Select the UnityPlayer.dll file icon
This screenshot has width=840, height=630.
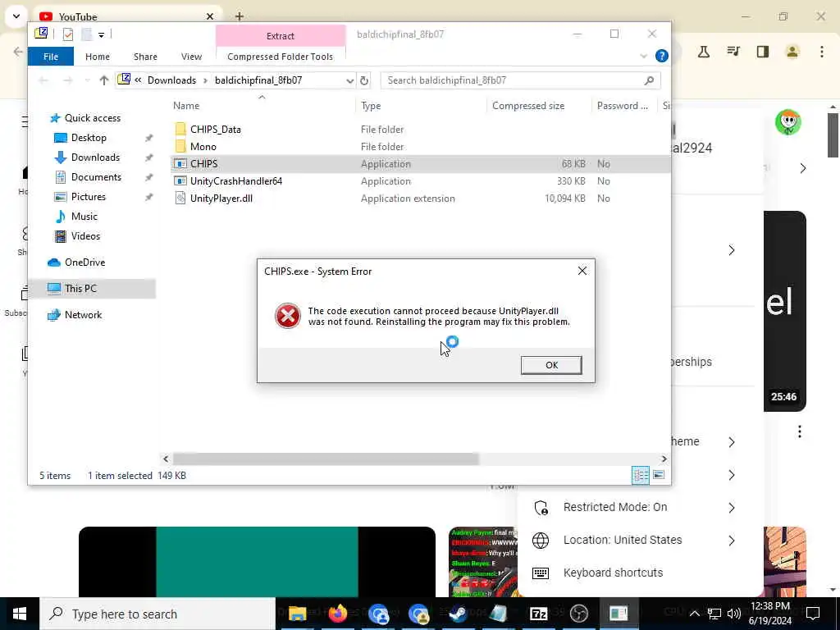[180, 199]
